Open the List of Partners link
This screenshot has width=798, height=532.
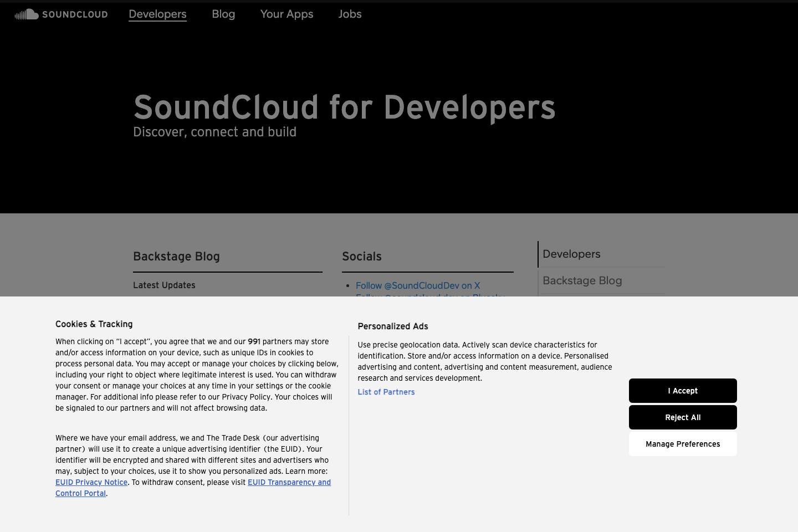[x=386, y=392]
